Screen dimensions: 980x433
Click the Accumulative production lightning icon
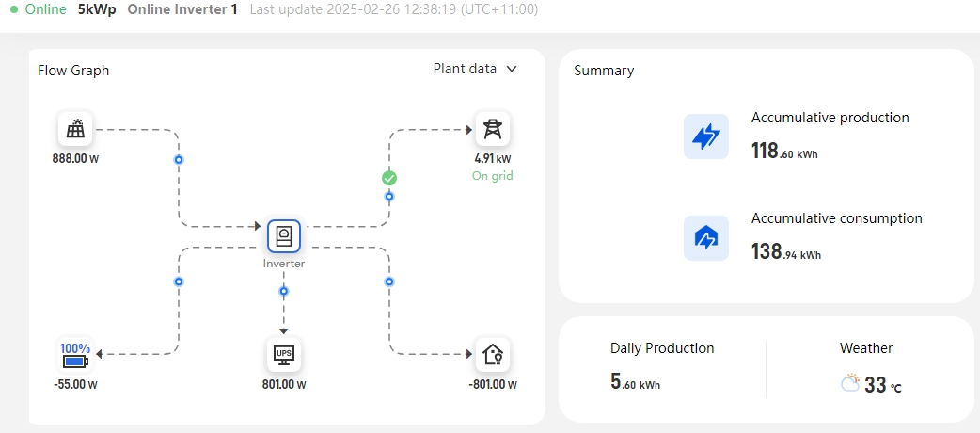click(x=706, y=136)
